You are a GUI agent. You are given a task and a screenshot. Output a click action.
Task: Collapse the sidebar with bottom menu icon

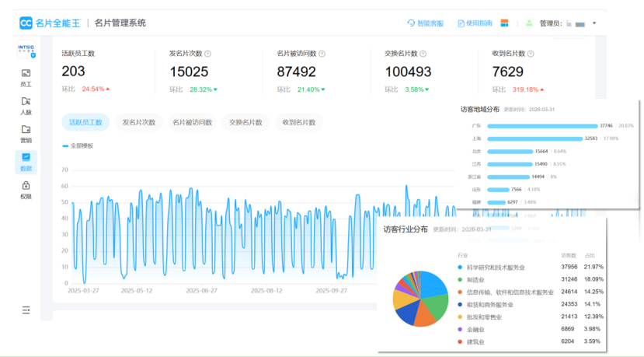point(26,310)
